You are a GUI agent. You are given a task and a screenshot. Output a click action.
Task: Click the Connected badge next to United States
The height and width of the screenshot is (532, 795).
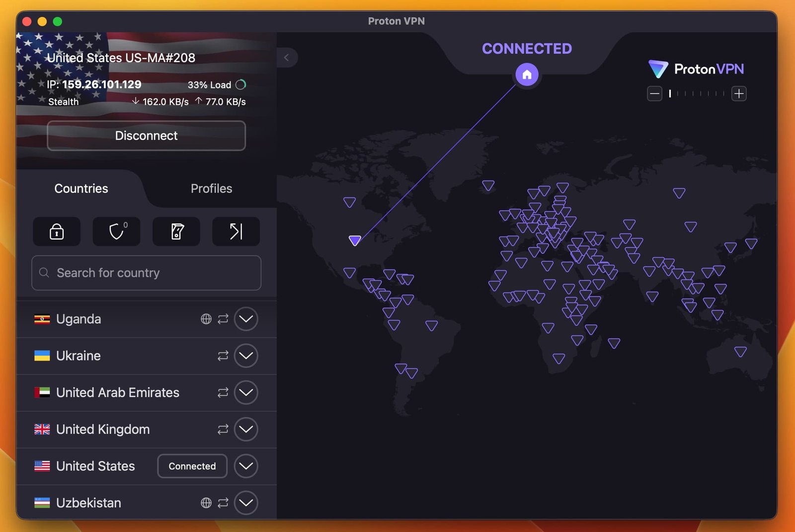point(192,466)
